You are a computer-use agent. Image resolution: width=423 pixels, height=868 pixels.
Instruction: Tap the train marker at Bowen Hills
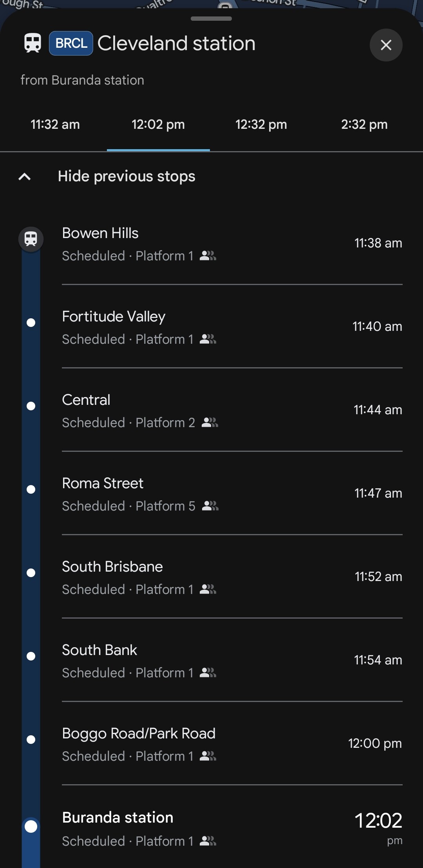click(x=31, y=239)
